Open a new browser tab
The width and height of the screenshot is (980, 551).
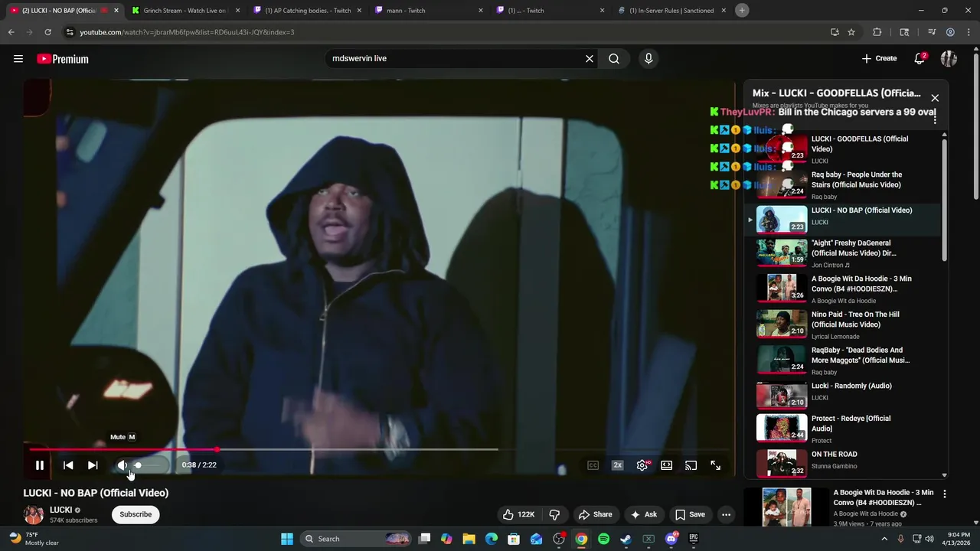pos(742,10)
